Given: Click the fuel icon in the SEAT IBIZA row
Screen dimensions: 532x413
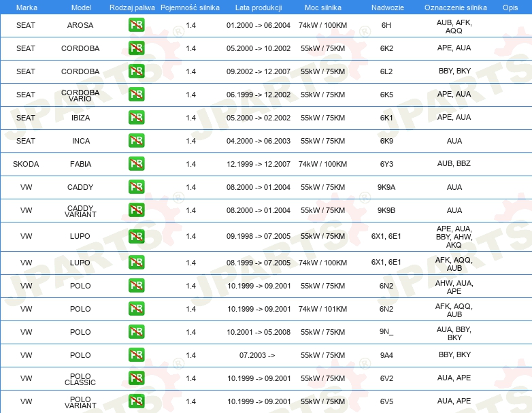Looking at the screenshot, I should coord(136,118).
